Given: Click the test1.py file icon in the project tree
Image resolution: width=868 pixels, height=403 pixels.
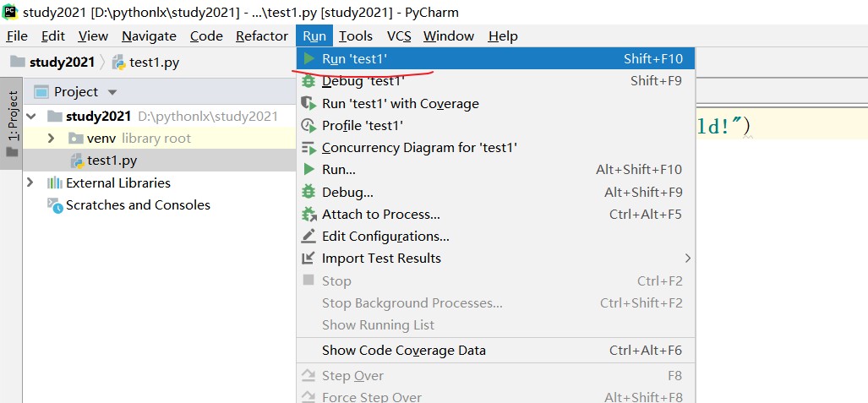Looking at the screenshot, I should [x=77, y=161].
